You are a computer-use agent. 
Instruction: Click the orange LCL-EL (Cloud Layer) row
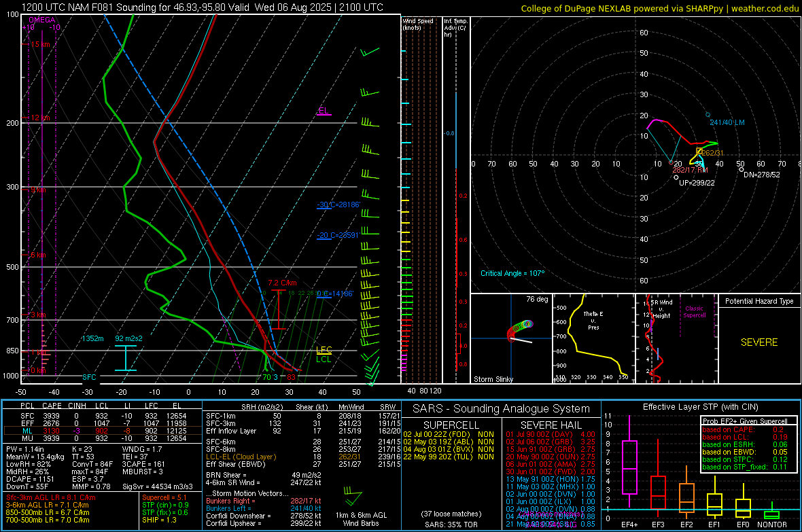click(302, 457)
